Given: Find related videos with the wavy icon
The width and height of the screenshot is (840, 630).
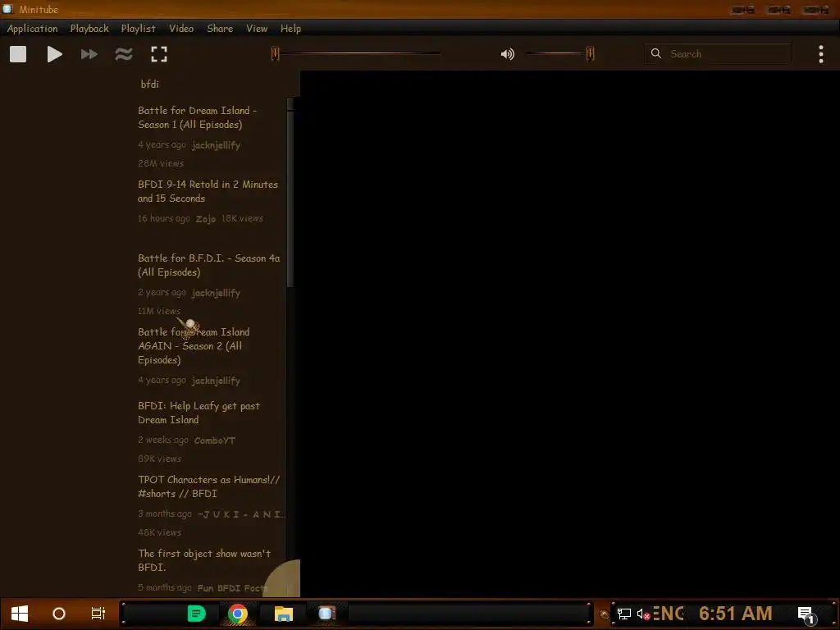Looking at the screenshot, I should [124, 54].
